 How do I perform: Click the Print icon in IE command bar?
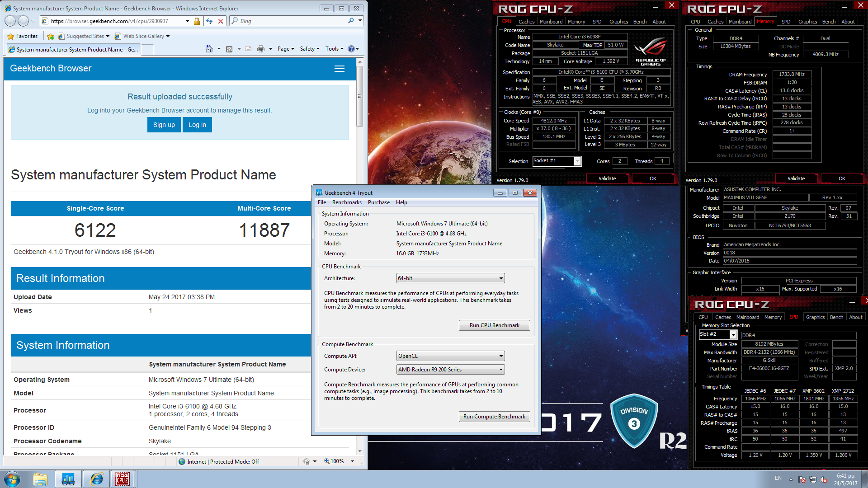point(261,49)
